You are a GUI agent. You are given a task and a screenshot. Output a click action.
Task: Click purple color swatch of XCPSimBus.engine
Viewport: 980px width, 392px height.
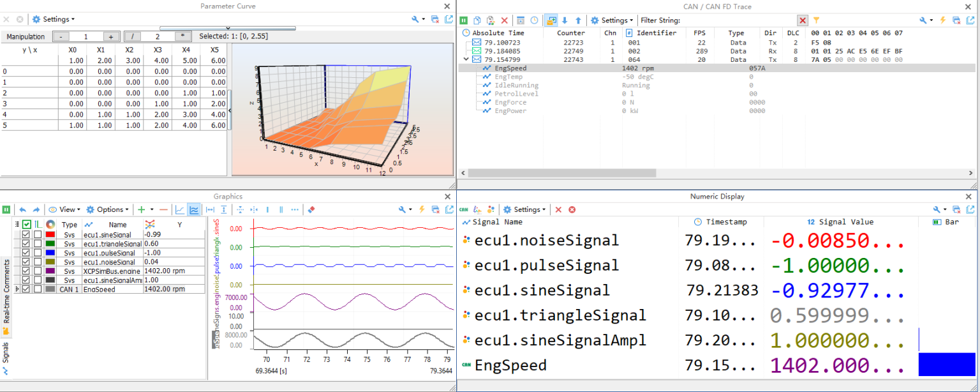tap(50, 271)
